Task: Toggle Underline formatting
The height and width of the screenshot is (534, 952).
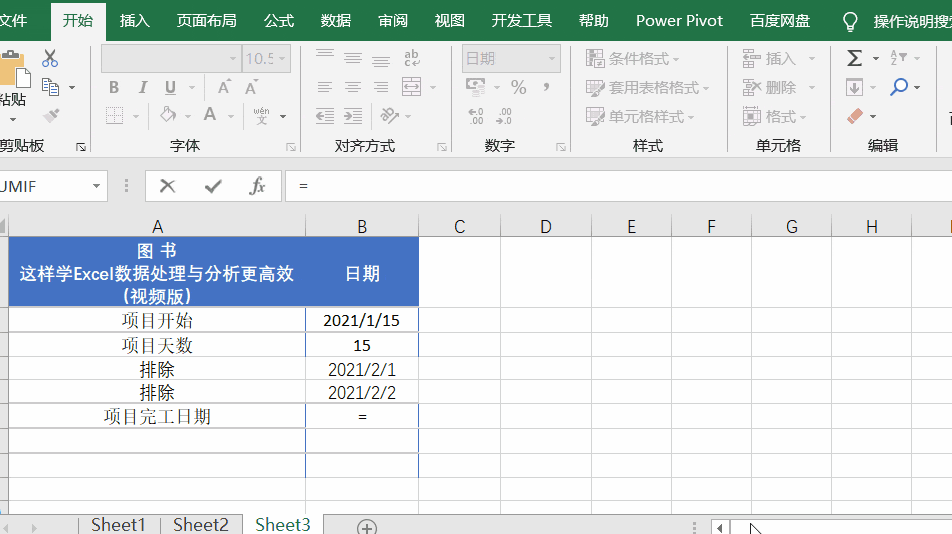Action: click(171, 87)
